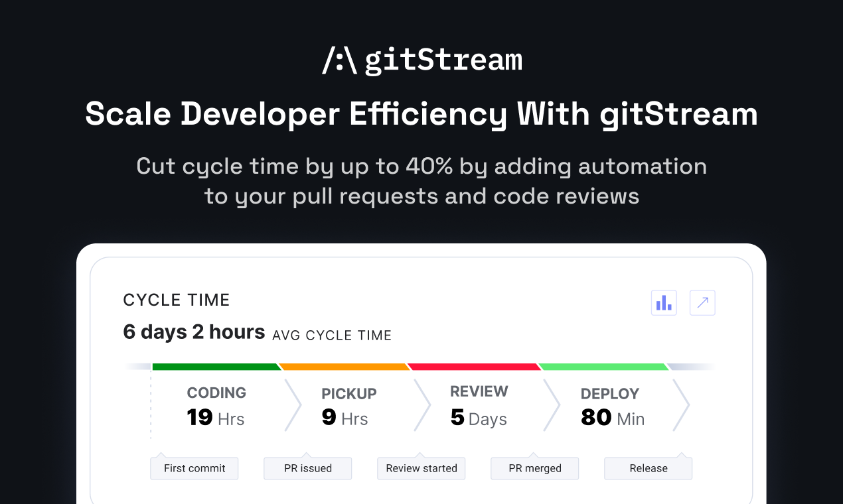Click the Scale Developer Efficiency With gitStream headline
843x504 pixels.
click(421, 113)
